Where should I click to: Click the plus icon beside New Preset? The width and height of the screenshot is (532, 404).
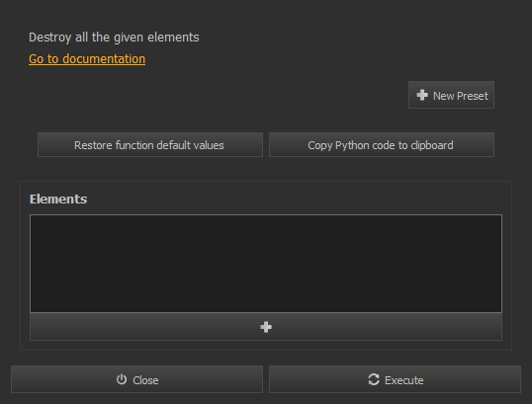point(422,95)
